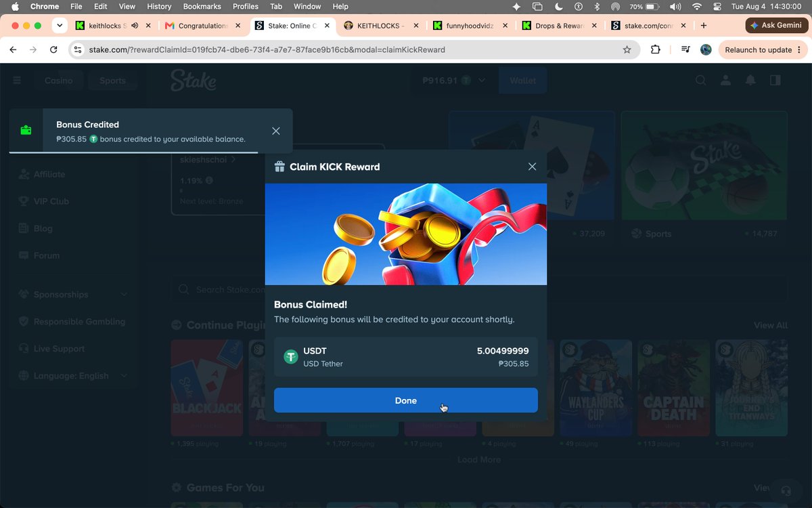This screenshot has height=508, width=812.
Task: Click View All for Continue Playing
Action: 770,325
